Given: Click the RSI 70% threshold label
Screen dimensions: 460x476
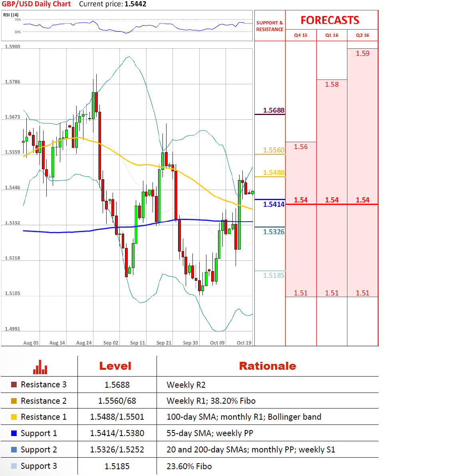Looking at the screenshot, I should pos(18,20).
